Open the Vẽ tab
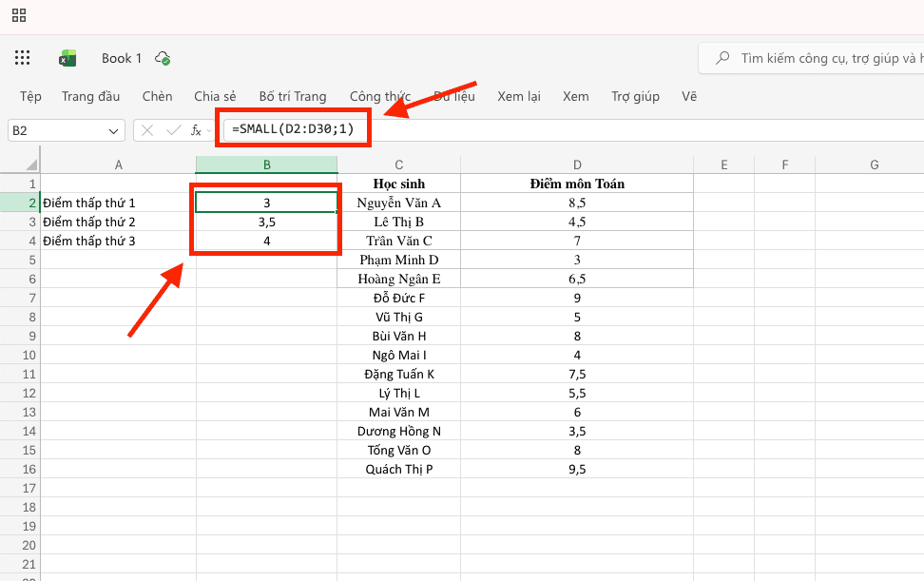This screenshot has width=924, height=581. click(689, 96)
